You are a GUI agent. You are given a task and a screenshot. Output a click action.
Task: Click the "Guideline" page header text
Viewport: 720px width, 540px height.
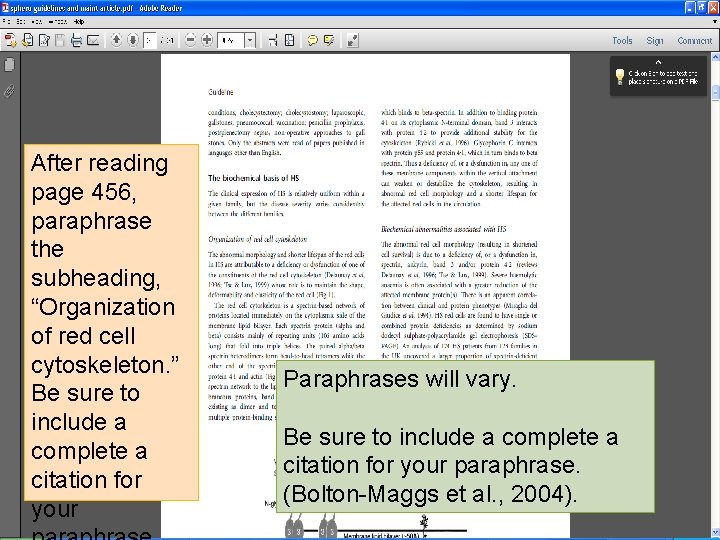[x=221, y=92]
